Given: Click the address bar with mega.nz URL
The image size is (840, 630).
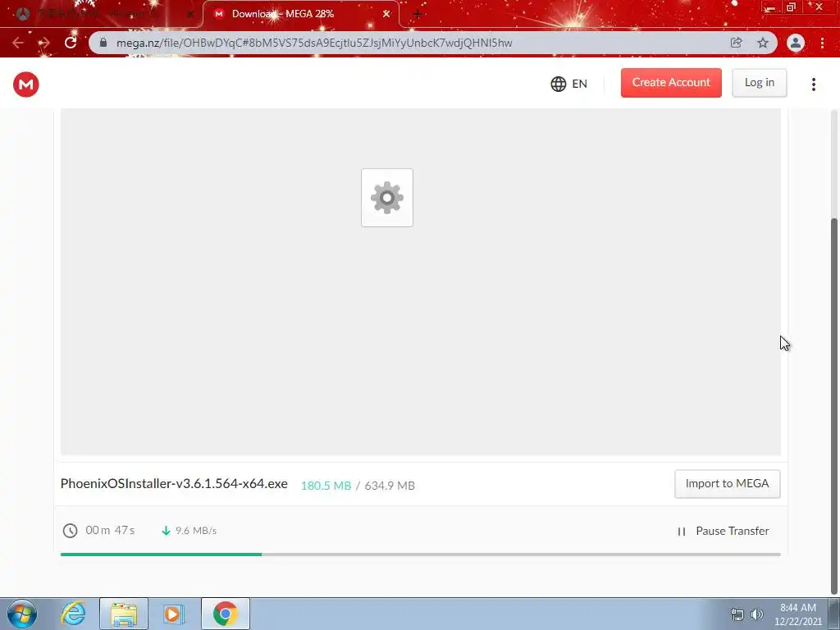Looking at the screenshot, I should click(x=433, y=43).
